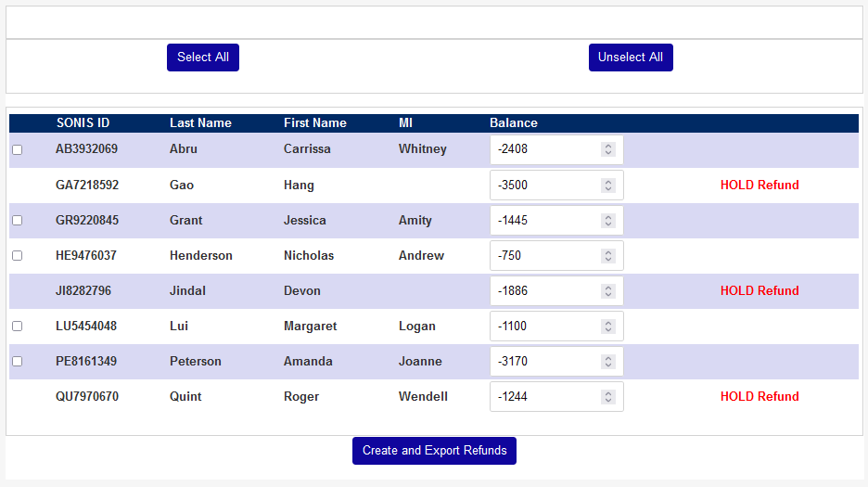
Task: Click last name Peterson
Action: tap(196, 361)
